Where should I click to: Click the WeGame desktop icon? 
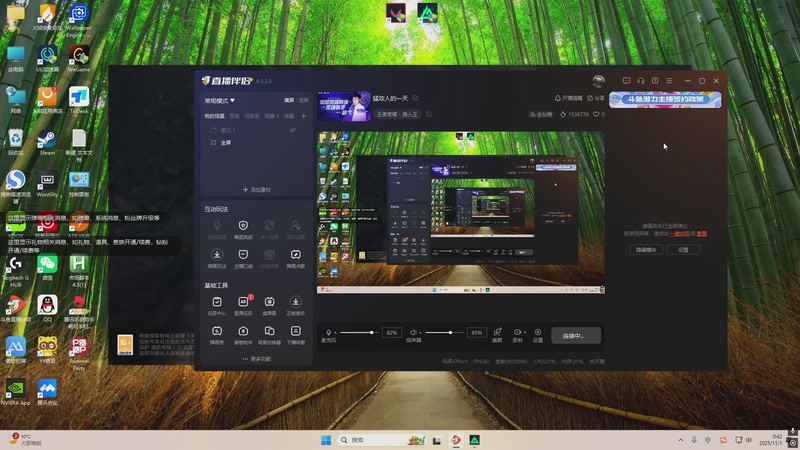79,58
